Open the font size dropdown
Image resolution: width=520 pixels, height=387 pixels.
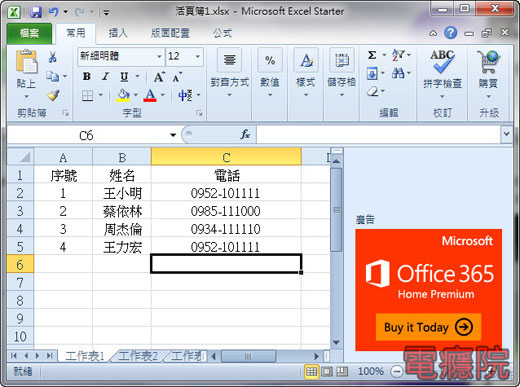198,56
